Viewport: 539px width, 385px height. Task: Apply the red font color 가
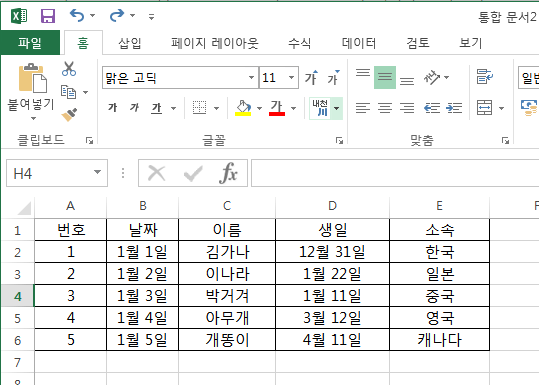coord(277,108)
